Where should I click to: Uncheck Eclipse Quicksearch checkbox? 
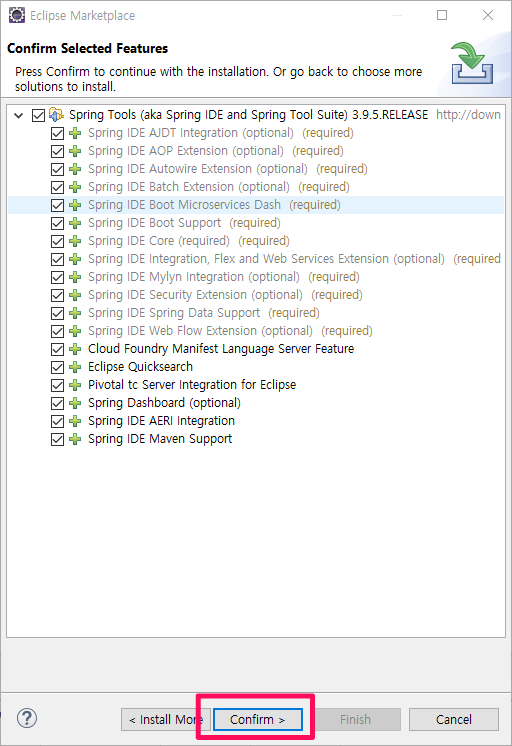tap(57, 367)
